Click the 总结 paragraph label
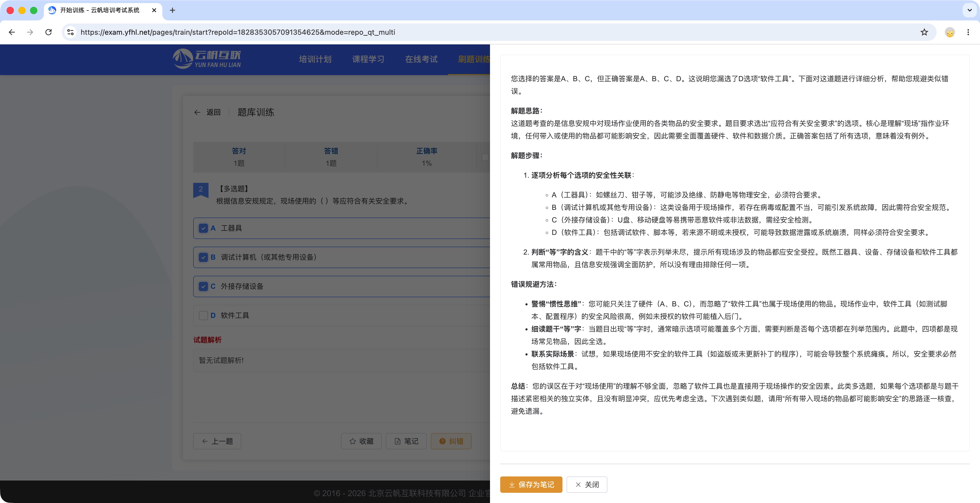 pos(518,386)
